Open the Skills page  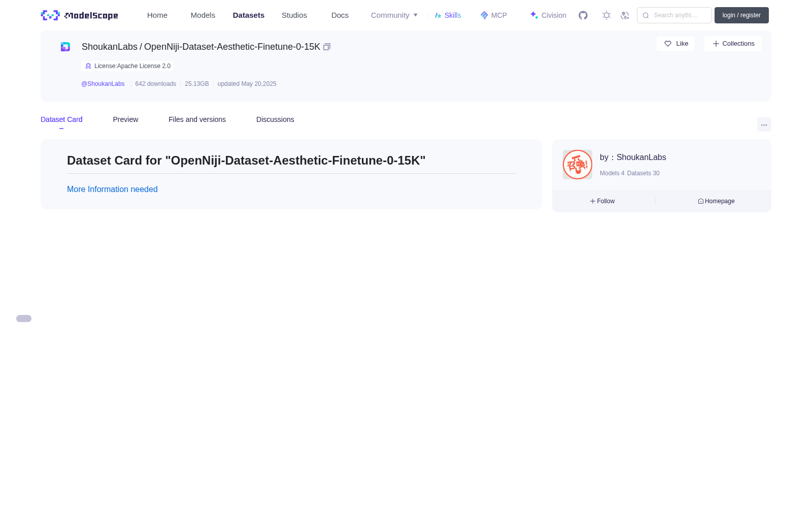[x=448, y=15]
